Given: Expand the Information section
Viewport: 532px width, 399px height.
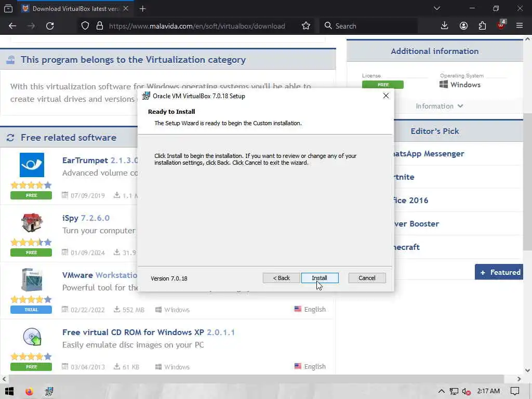Looking at the screenshot, I should pyautogui.click(x=440, y=106).
